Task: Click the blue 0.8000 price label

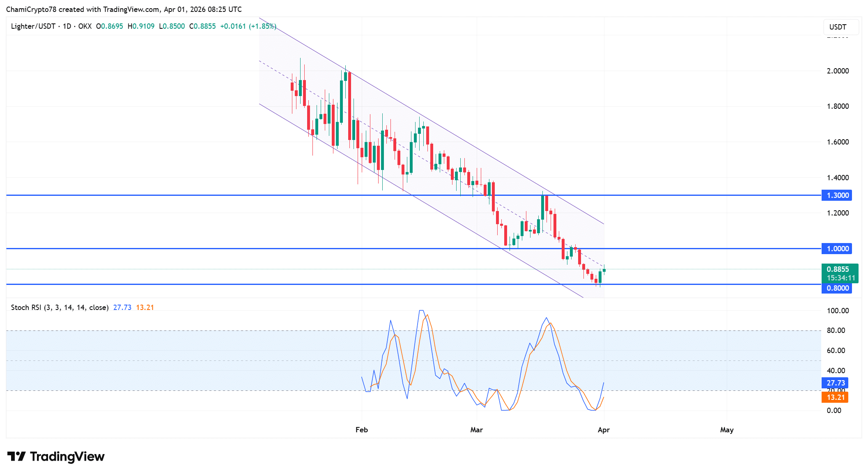Action: (x=836, y=288)
